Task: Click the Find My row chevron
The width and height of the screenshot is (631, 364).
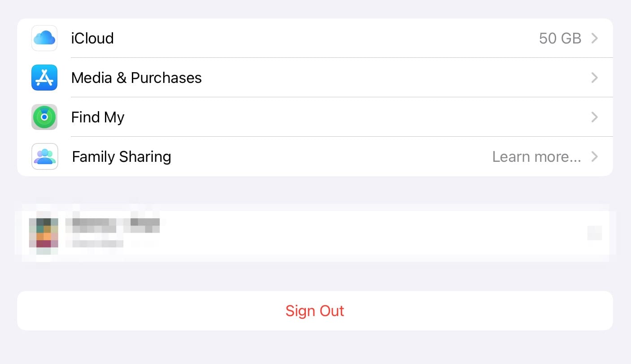Action: pyautogui.click(x=595, y=117)
